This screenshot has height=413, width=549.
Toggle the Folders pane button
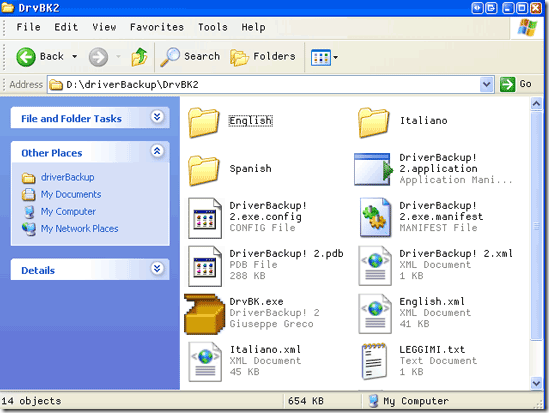pos(263,57)
